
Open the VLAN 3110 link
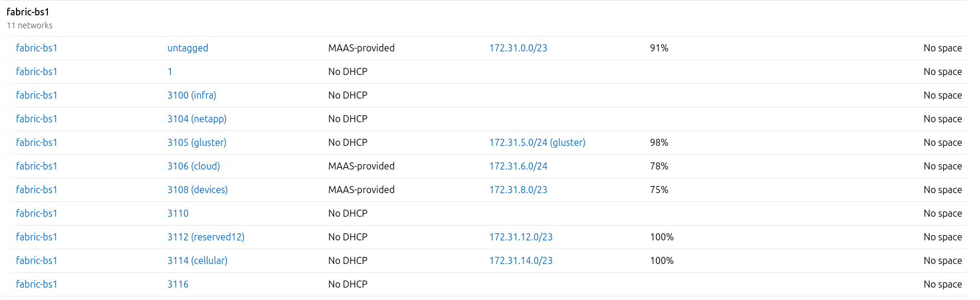[177, 214]
